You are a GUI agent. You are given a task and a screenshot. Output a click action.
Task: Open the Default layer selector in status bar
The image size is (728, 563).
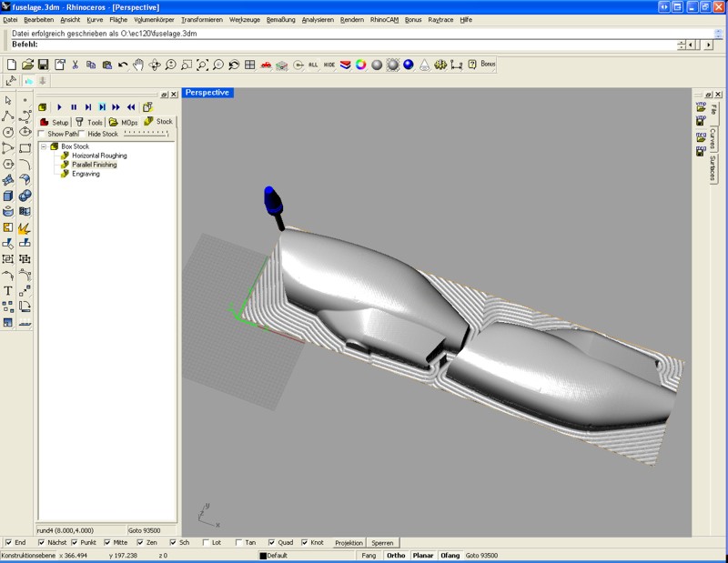point(307,556)
